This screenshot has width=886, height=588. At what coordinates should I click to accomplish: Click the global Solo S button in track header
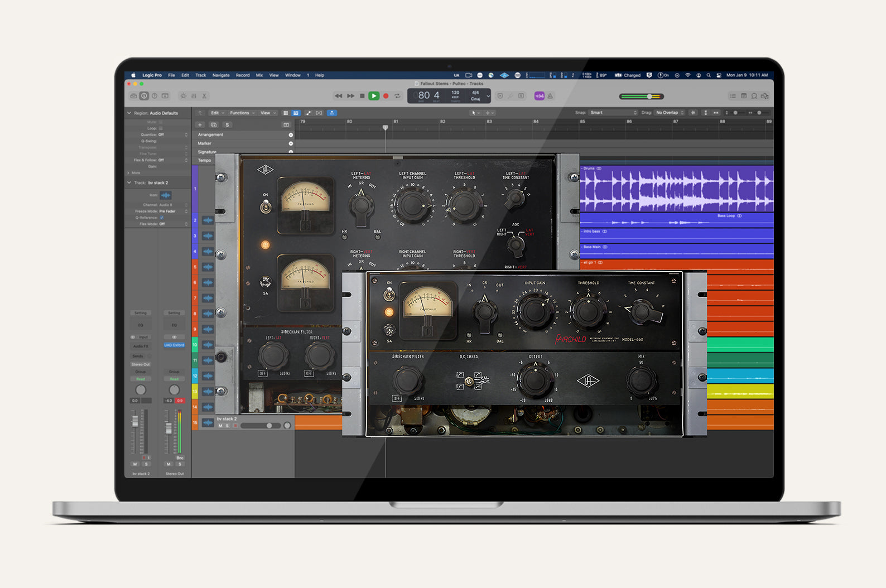click(x=227, y=125)
